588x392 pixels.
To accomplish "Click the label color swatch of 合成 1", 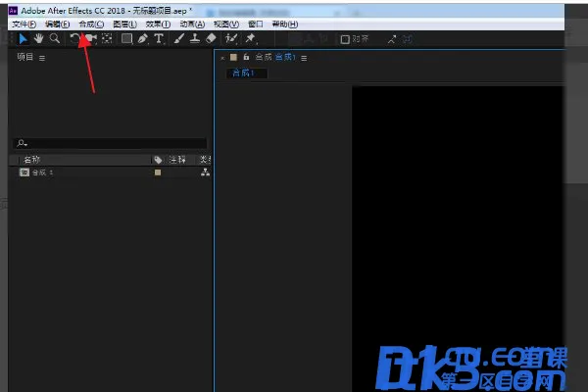I will 158,172.
